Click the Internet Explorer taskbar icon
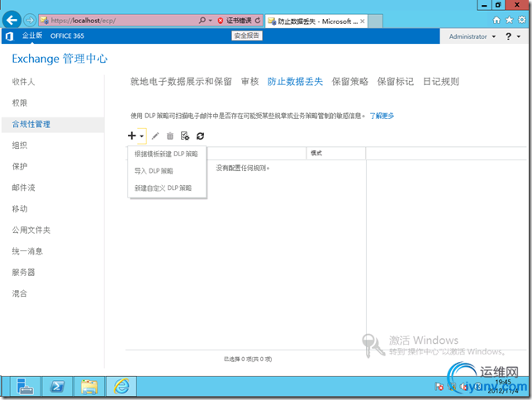 pyautogui.click(x=121, y=387)
